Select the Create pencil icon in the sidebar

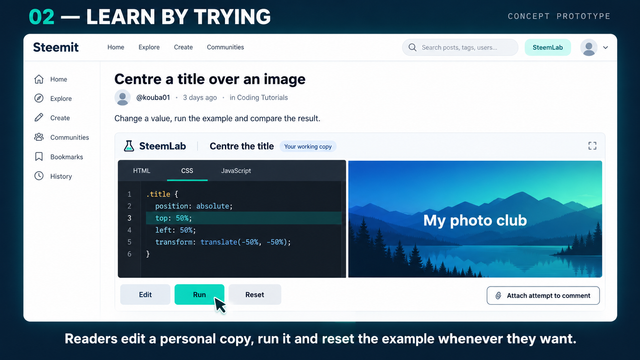tap(39, 118)
